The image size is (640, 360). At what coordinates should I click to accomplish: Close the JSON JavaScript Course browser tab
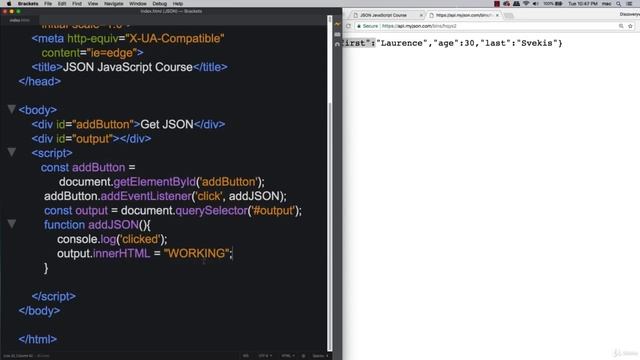[x=421, y=15]
